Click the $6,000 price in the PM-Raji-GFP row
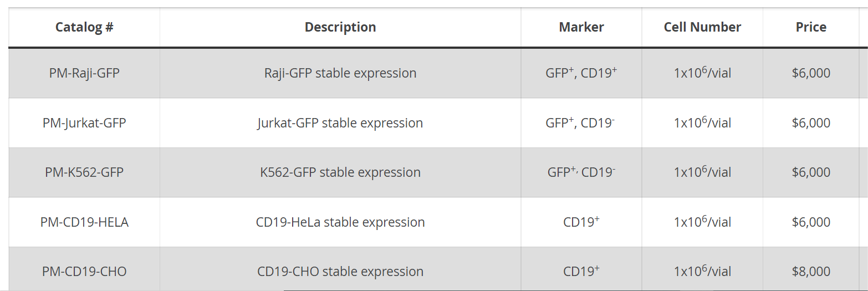The width and height of the screenshot is (868, 291). click(x=811, y=73)
